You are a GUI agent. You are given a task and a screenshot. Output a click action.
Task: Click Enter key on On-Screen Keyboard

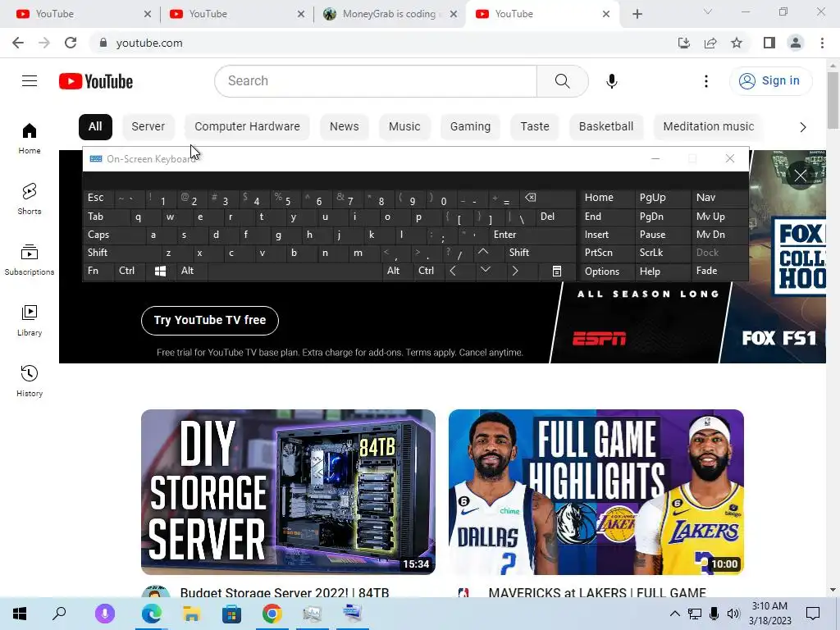(x=532, y=235)
